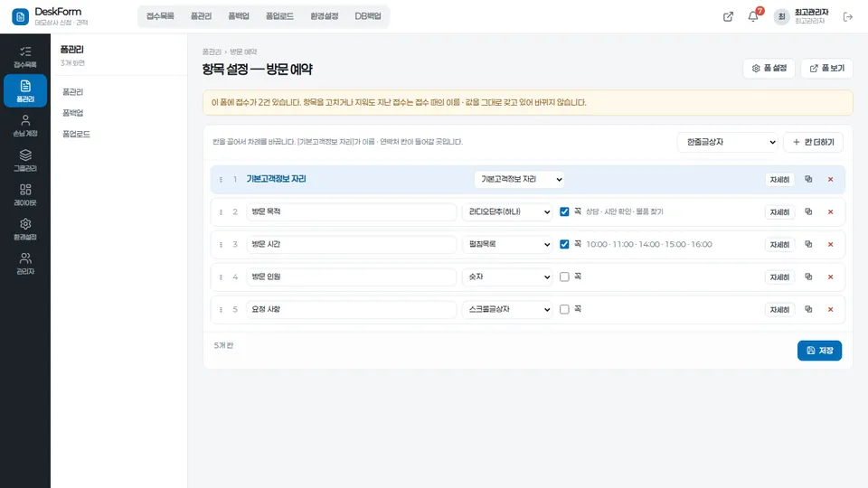This screenshot has height=488, width=868.
Task: Select 폼관리 in the top menu
Action: tap(201, 16)
